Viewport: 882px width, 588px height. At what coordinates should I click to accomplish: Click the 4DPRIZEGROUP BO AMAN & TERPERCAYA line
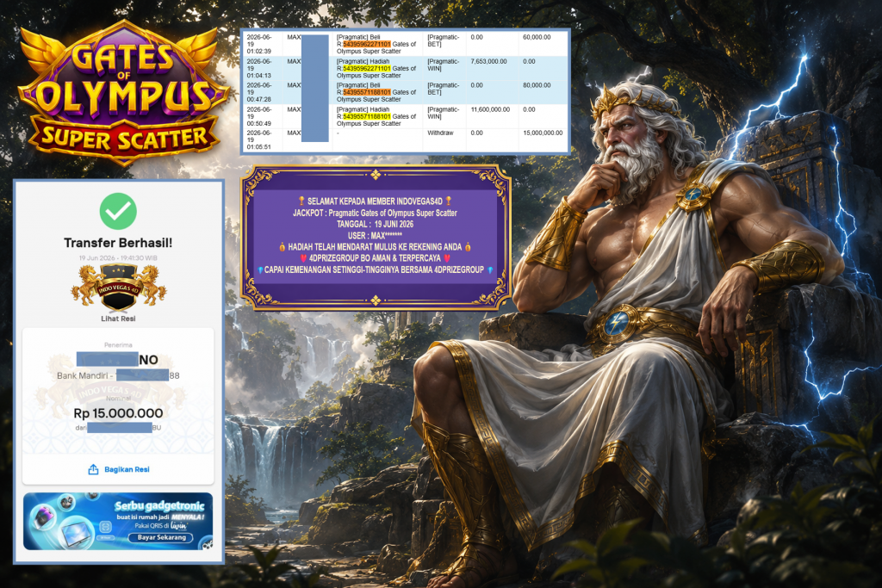pos(376,258)
